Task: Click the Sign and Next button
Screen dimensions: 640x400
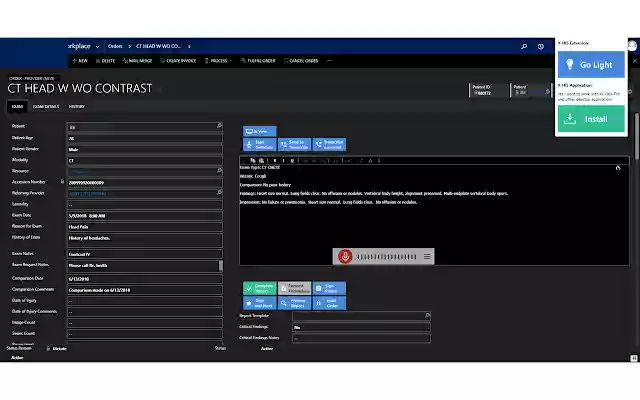Action: [x=260, y=303]
